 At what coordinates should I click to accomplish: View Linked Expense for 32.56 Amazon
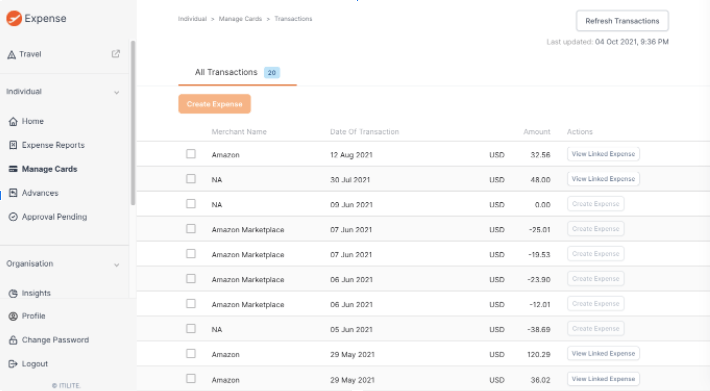click(603, 154)
